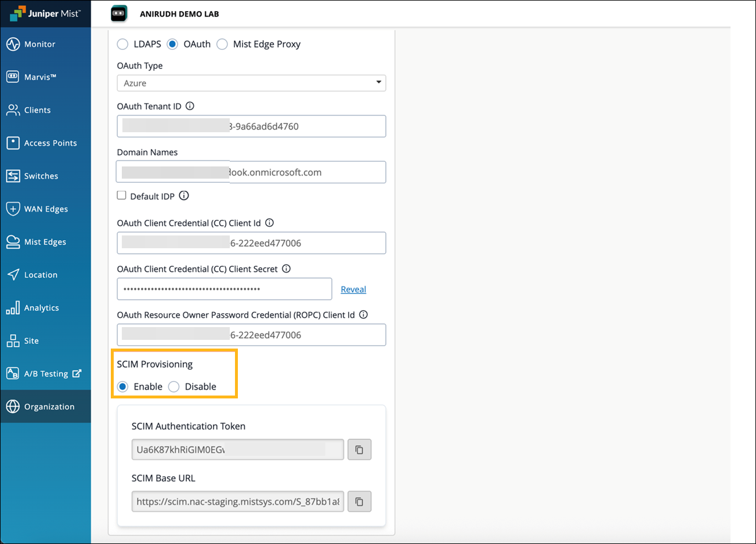Disable SCIM Provisioning
The height and width of the screenshot is (544, 756).
pos(174,387)
